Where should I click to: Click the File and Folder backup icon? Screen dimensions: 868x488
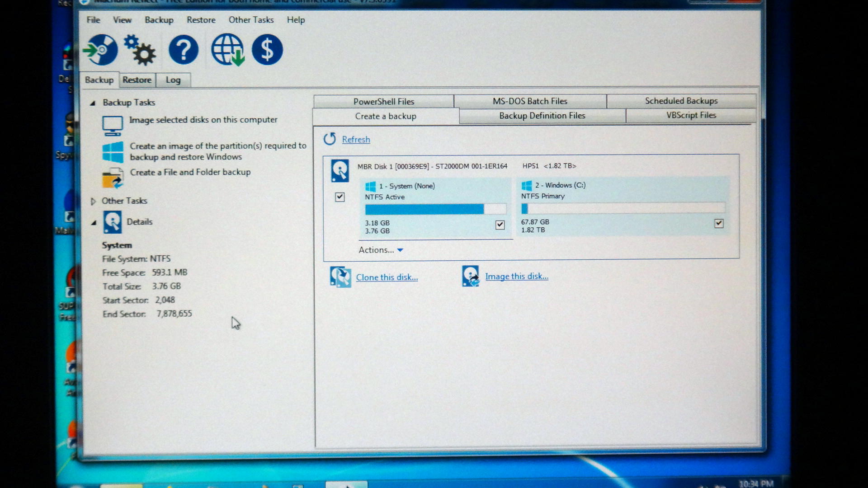113,178
